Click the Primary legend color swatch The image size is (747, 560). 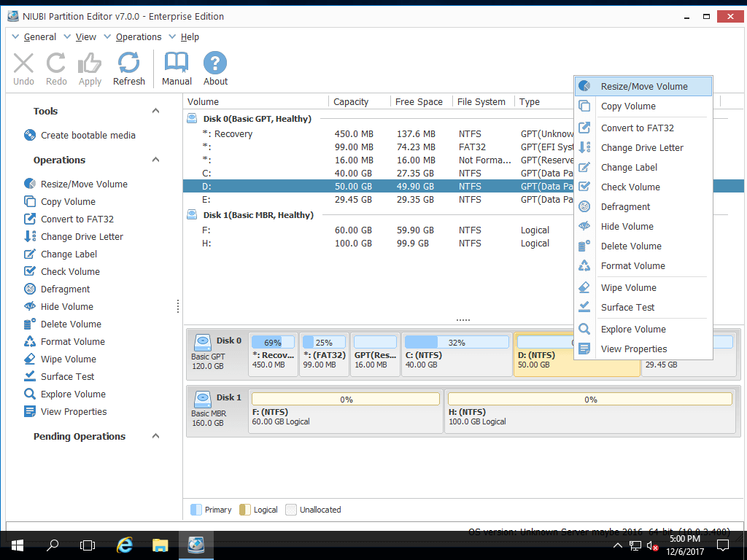[196, 510]
